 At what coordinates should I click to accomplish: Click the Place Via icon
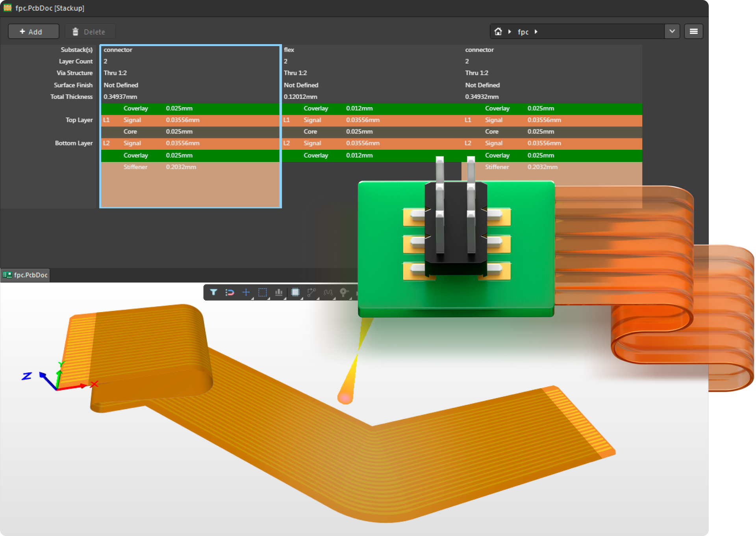(x=344, y=292)
